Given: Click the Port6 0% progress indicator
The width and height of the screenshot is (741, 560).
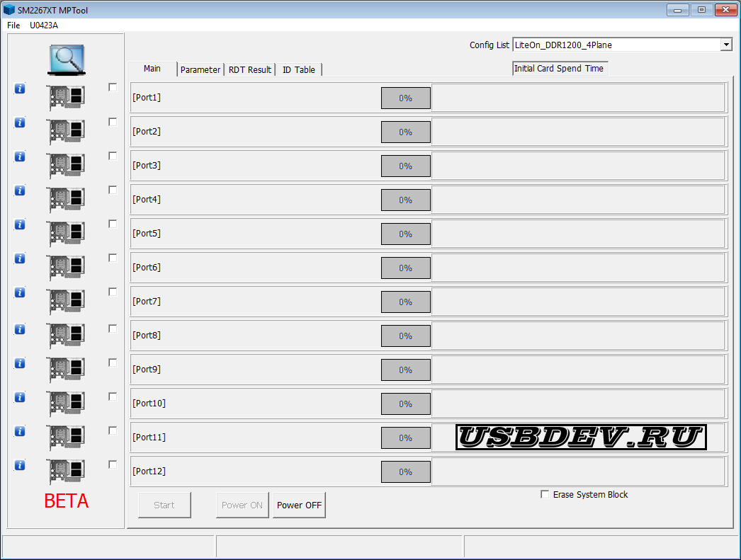Looking at the screenshot, I should coord(406,268).
